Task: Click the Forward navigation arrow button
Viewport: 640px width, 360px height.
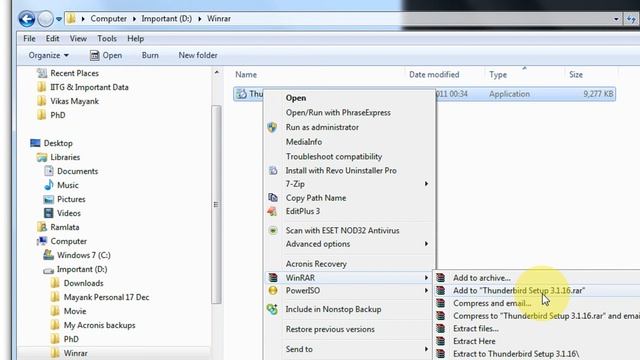Action: (x=45, y=19)
